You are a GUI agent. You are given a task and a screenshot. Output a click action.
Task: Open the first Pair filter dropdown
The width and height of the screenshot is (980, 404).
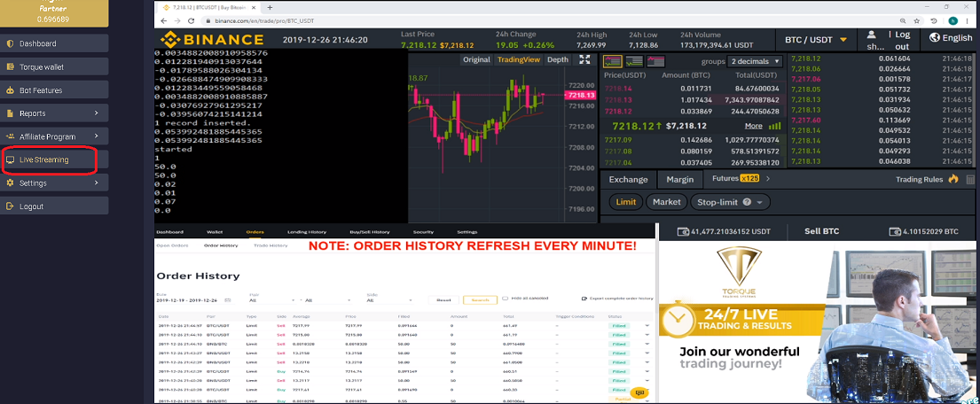click(272, 300)
